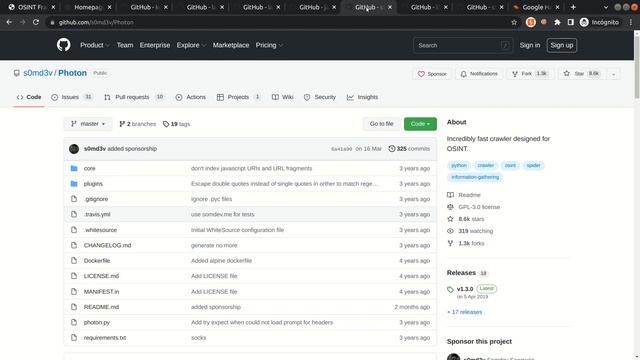Open the Security tab

[x=320, y=97]
